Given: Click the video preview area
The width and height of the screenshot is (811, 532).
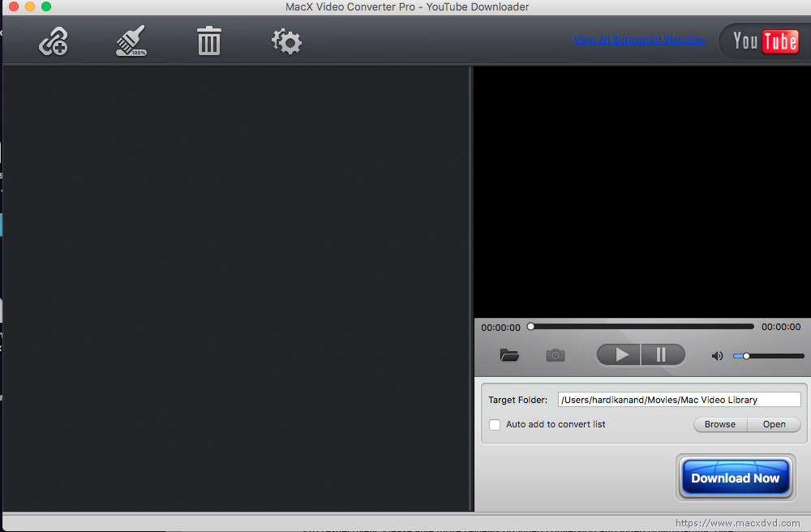Looking at the screenshot, I should tap(642, 192).
